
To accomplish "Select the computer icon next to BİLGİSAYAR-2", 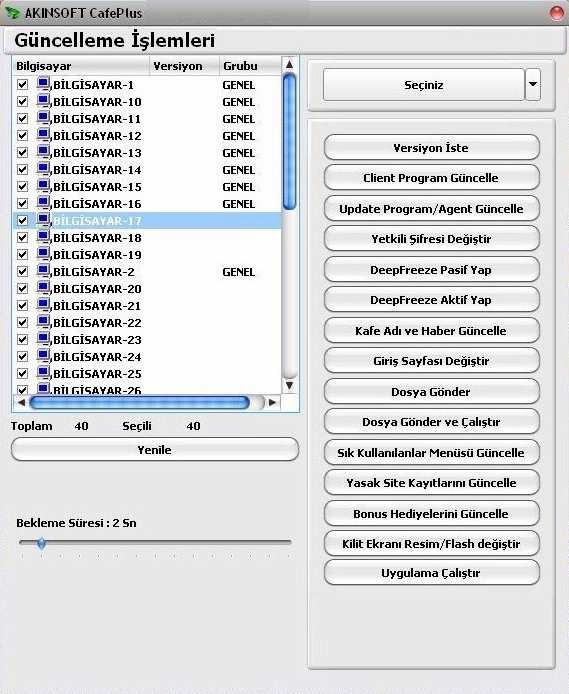I will point(43,271).
